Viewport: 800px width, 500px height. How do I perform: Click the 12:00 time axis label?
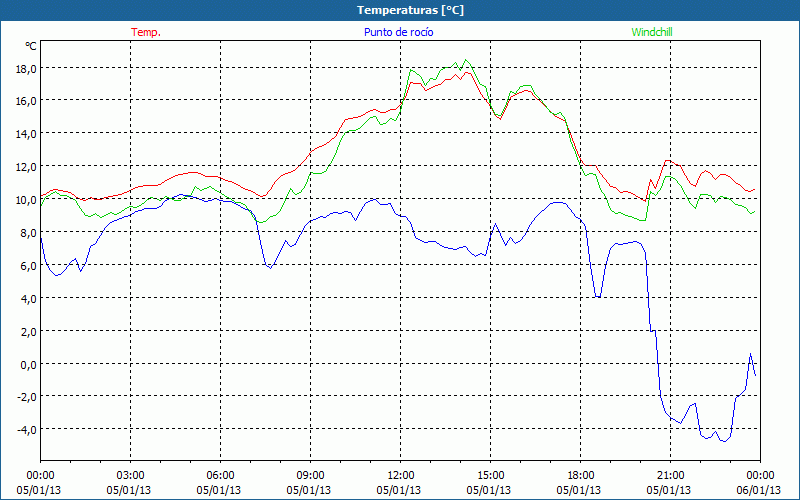click(x=401, y=476)
